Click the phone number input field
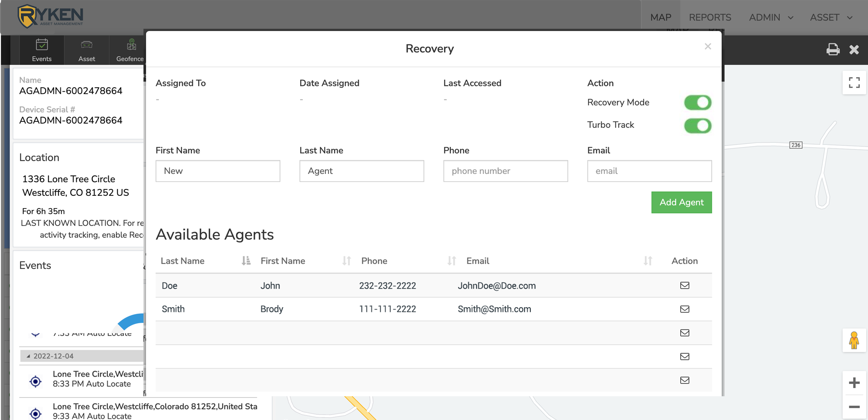The image size is (868, 420). tap(505, 171)
